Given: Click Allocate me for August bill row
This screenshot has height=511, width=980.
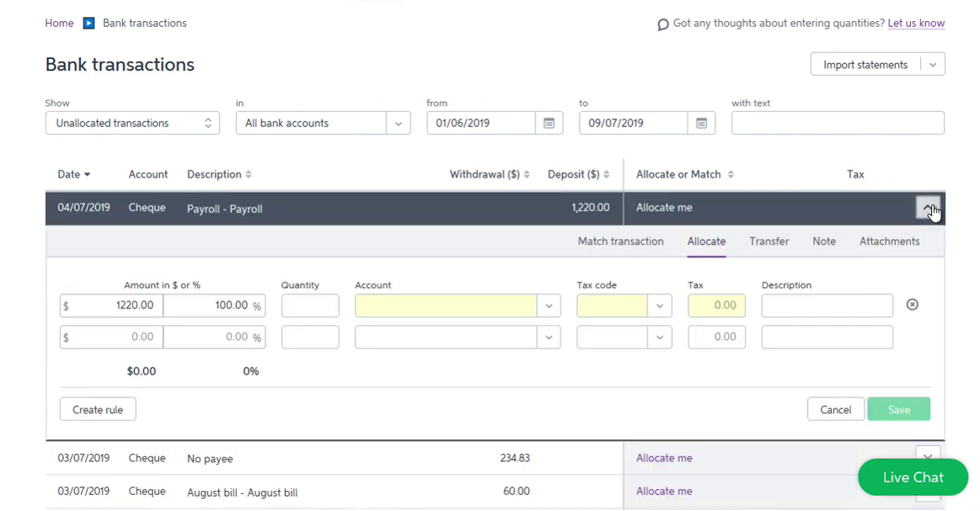Looking at the screenshot, I should click(x=664, y=491).
